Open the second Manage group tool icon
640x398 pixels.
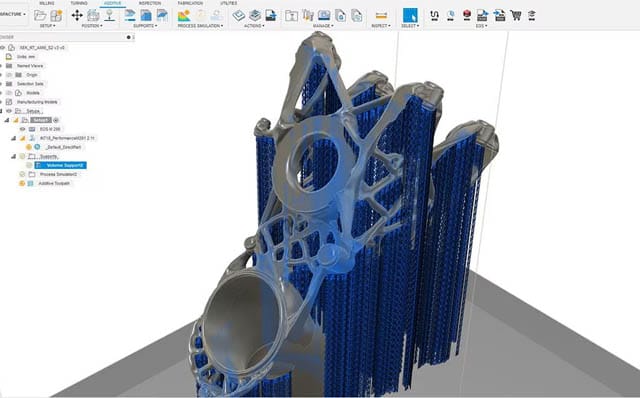click(308, 16)
